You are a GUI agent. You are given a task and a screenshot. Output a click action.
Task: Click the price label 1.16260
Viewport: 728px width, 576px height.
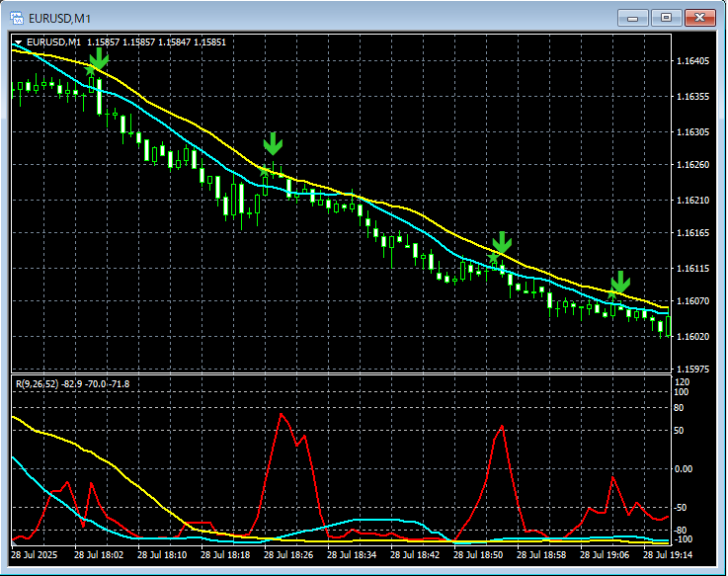(x=693, y=164)
